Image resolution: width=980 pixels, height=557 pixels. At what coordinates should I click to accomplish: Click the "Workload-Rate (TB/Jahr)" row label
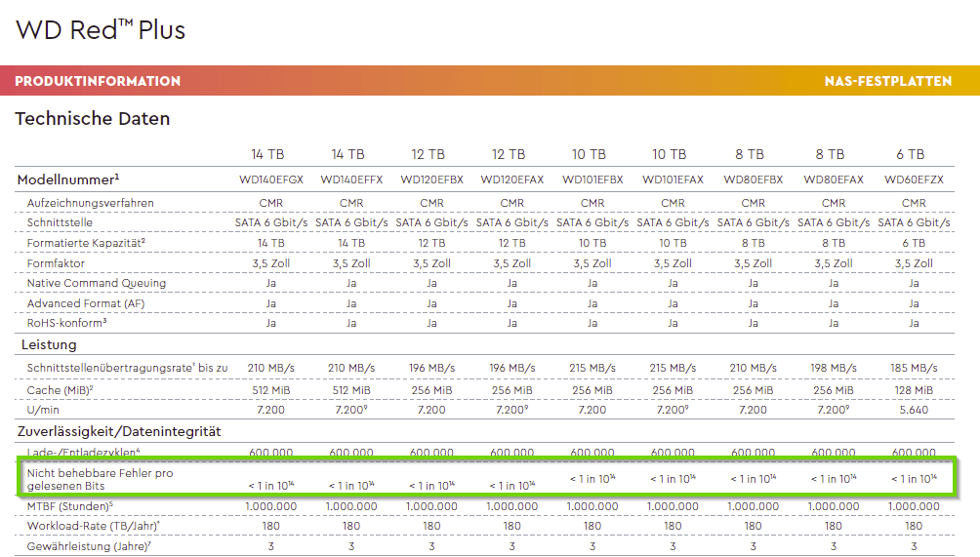click(94, 527)
